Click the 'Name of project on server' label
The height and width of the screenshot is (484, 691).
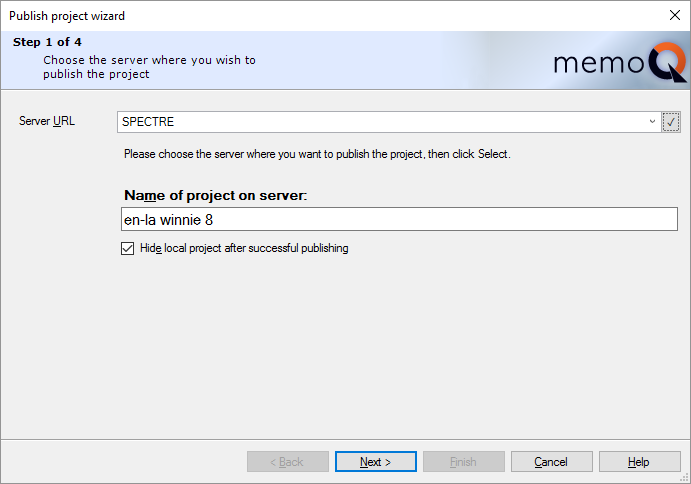click(215, 194)
